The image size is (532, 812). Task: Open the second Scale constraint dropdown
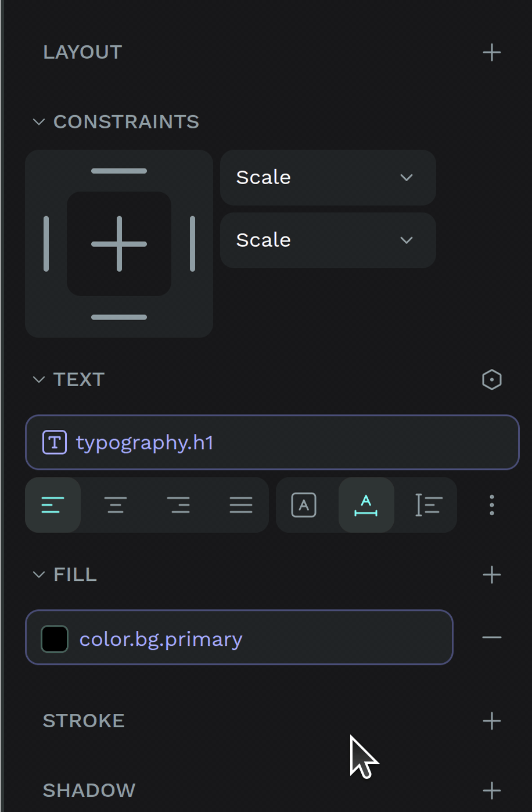coord(328,240)
